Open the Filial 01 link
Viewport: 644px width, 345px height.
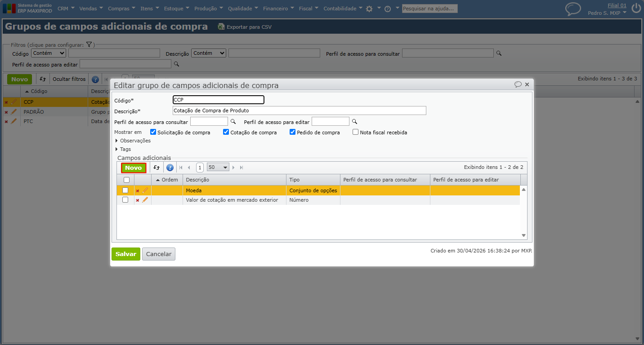point(617,5)
